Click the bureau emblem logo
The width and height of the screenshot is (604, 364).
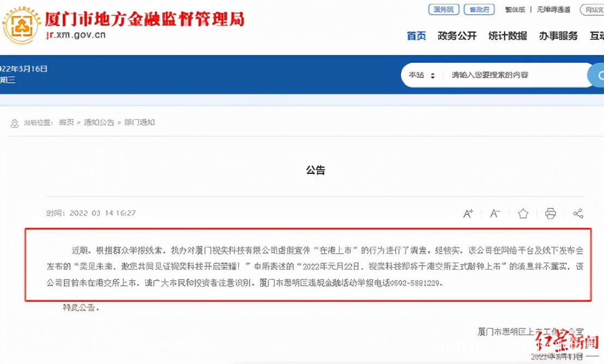22,26
